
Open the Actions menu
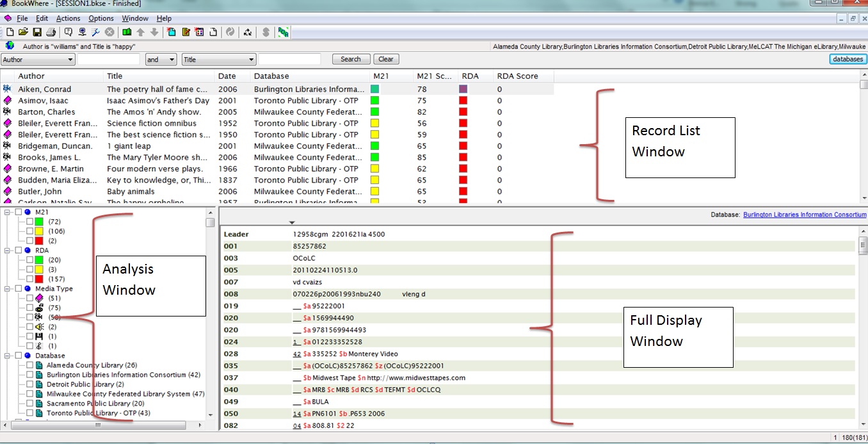point(68,19)
